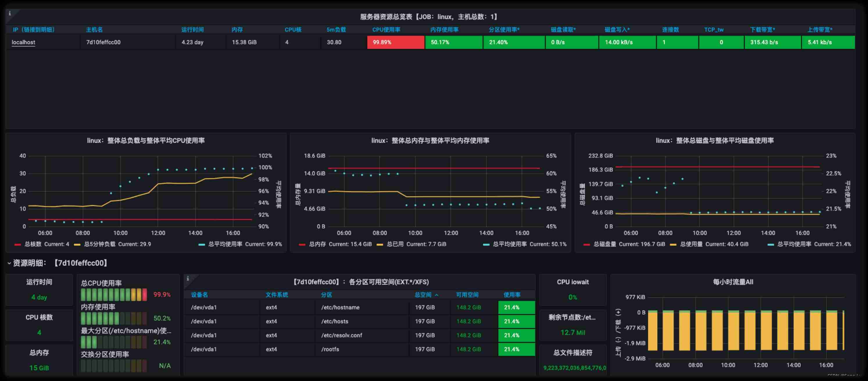Select the /etc/hosts partition row

point(360,321)
